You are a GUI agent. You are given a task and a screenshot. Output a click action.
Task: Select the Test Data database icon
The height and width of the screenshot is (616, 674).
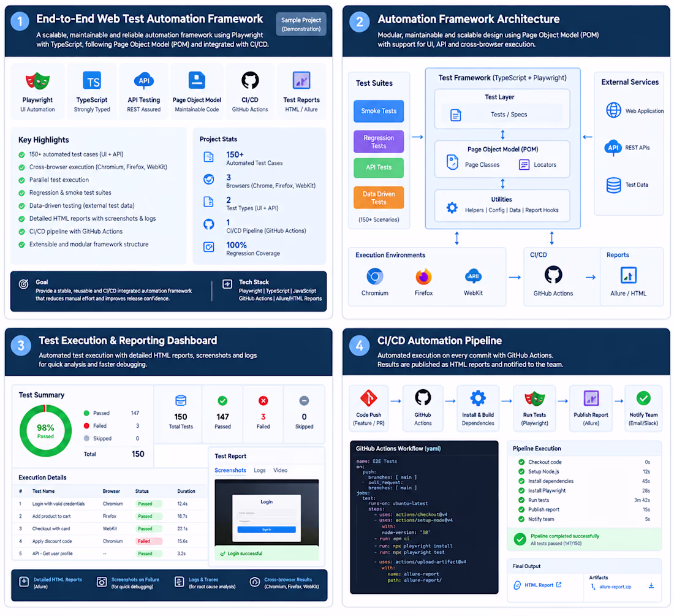click(x=613, y=185)
